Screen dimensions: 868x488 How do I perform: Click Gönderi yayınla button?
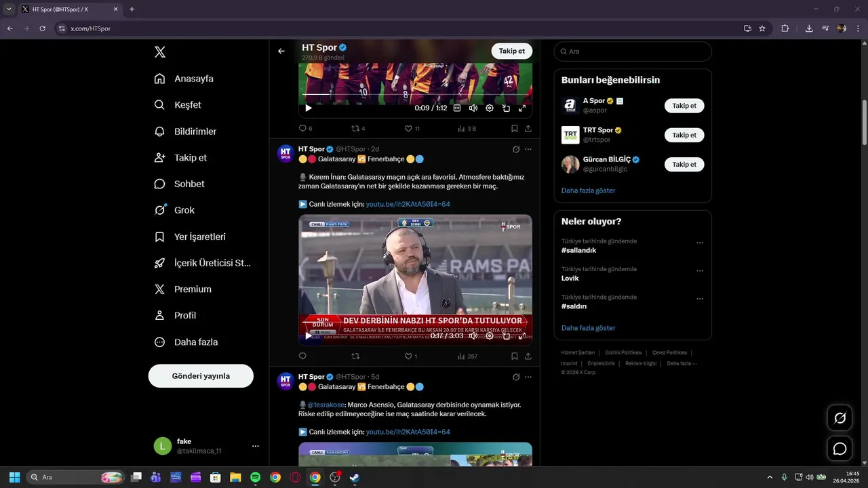click(201, 375)
